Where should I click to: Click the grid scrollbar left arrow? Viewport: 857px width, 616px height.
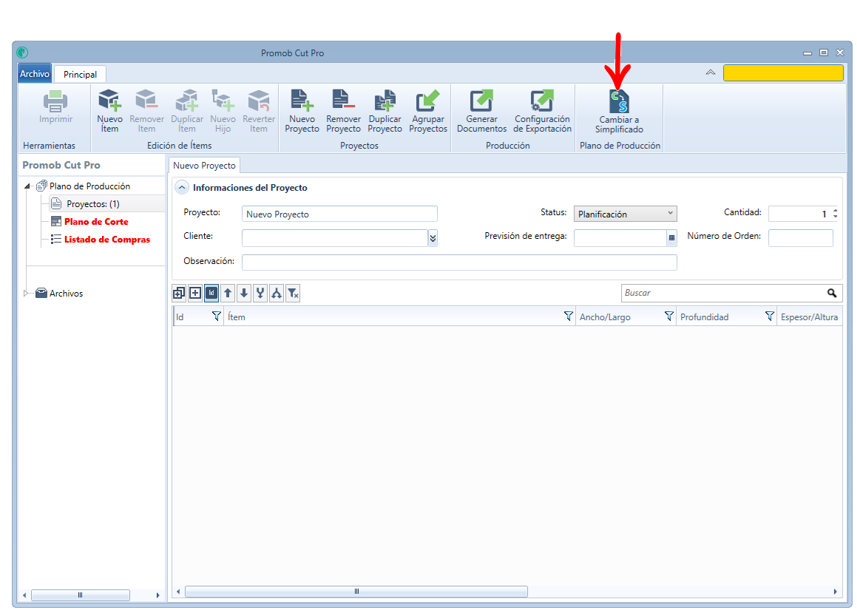point(178,592)
